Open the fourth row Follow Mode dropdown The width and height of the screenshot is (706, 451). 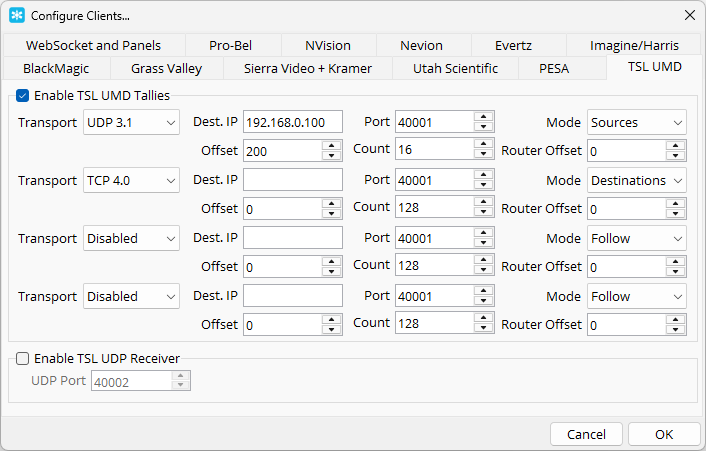point(636,296)
